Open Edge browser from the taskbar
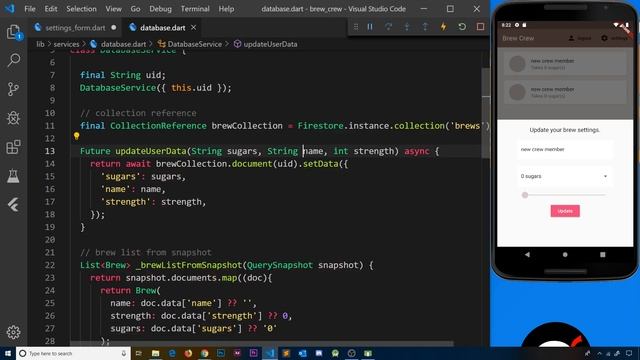The height and width of the screenshot is (360, 640). [171, 353]
